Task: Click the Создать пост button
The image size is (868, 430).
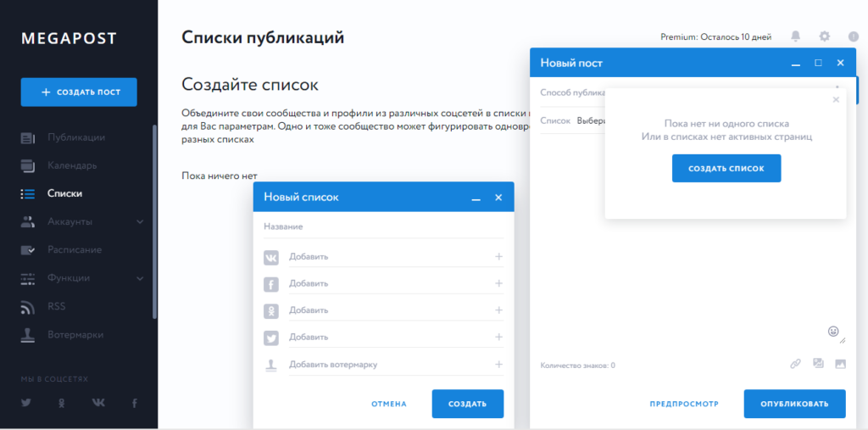Action: 79,92
